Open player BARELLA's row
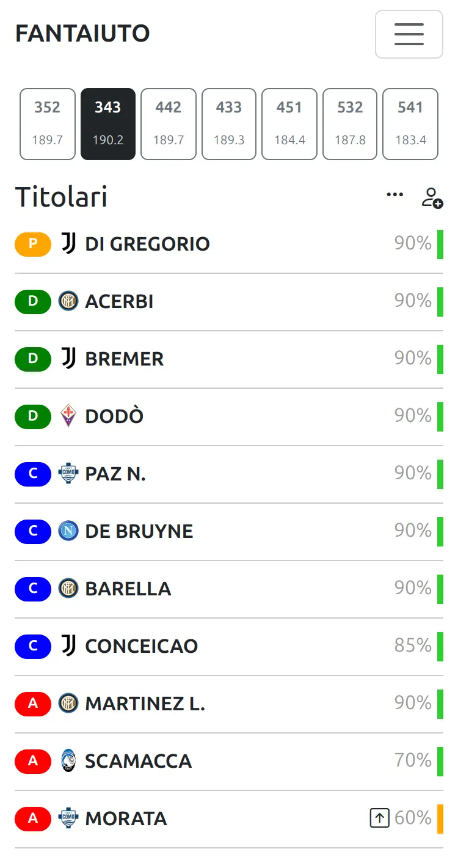 click(x=229, y=589)
